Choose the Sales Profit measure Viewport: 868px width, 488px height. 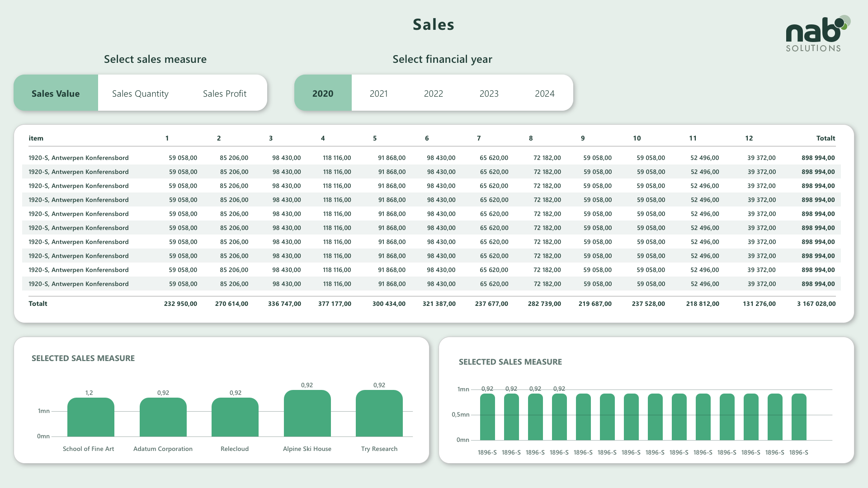click(224, 94)
